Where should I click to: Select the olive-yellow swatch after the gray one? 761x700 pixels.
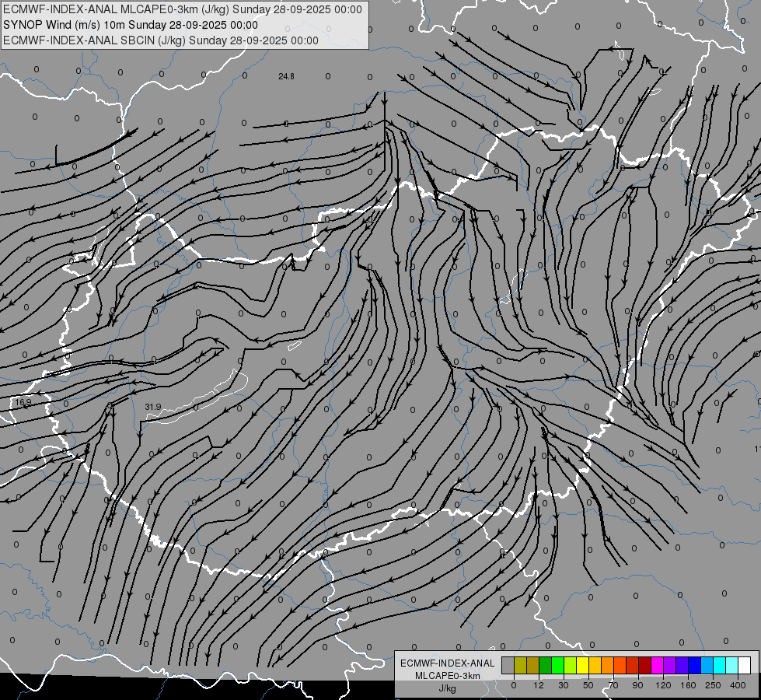click(x=520, y=665)
